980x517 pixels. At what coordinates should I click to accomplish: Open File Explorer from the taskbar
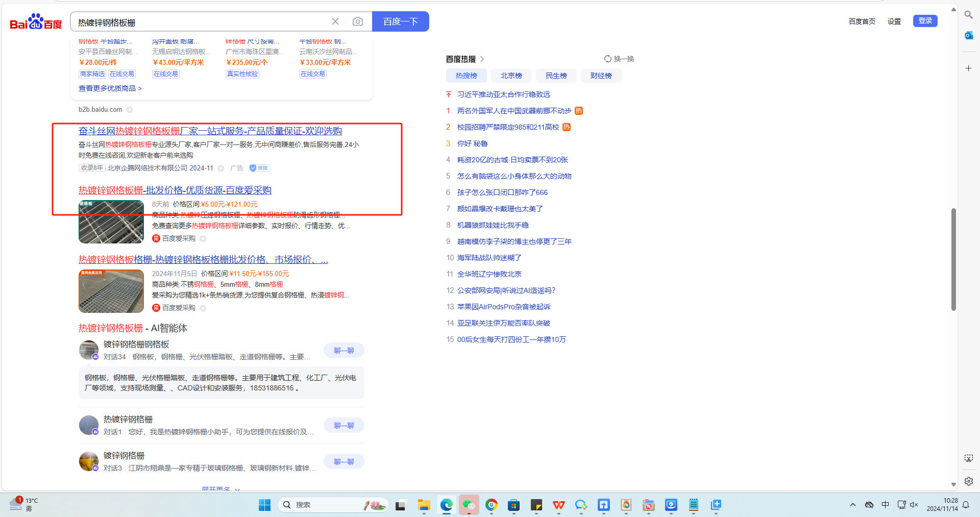pyautogui.click(x=424, y=505)
